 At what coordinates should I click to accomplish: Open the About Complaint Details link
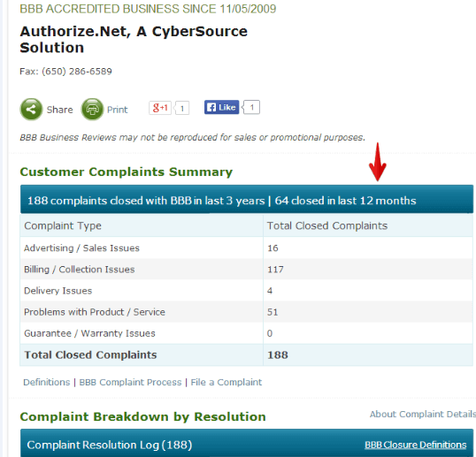[423, 414]
